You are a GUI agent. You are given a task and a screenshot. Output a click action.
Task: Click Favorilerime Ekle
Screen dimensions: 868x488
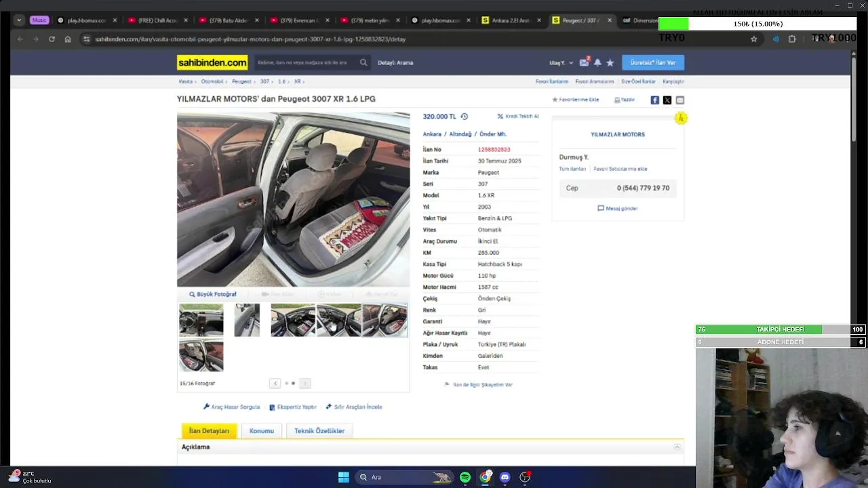point(576,100)
